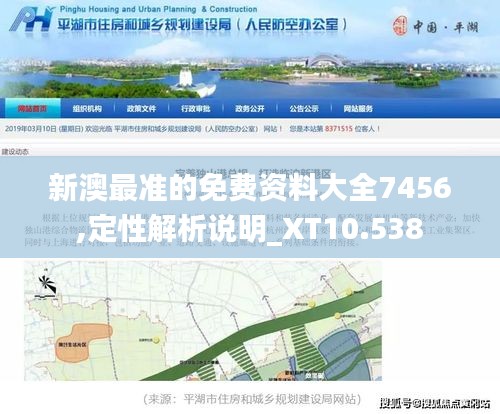Select the 公告公示 menu item
This screenshot has height=414, width=500.
point(304,109)
